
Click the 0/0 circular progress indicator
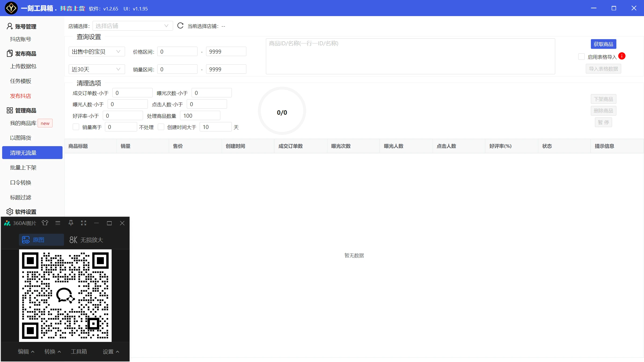282,111
